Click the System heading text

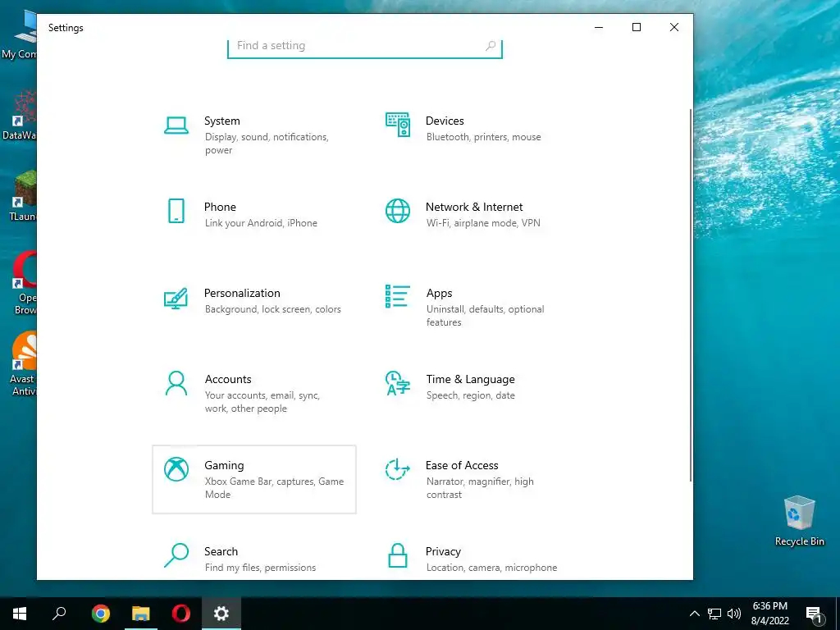(221, 121)
